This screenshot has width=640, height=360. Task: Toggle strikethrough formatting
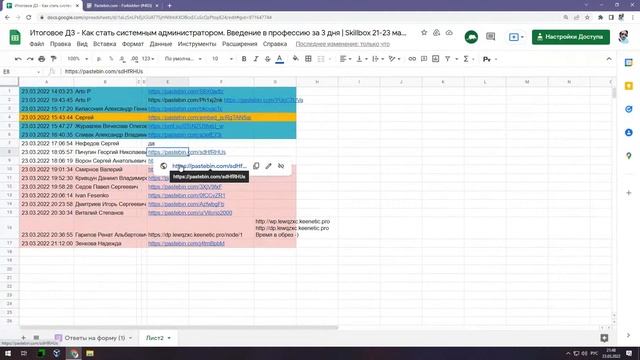267,59
